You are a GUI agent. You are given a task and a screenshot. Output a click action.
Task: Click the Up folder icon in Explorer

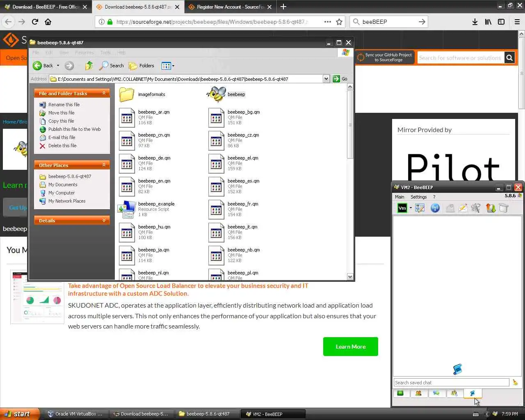point(89,66)
